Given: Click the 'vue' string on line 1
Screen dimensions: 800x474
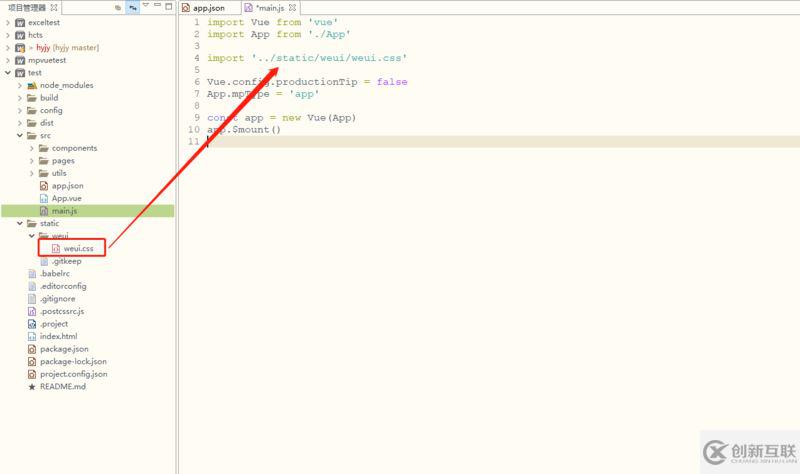Looking at the screenshot, I should pos(323,22).
